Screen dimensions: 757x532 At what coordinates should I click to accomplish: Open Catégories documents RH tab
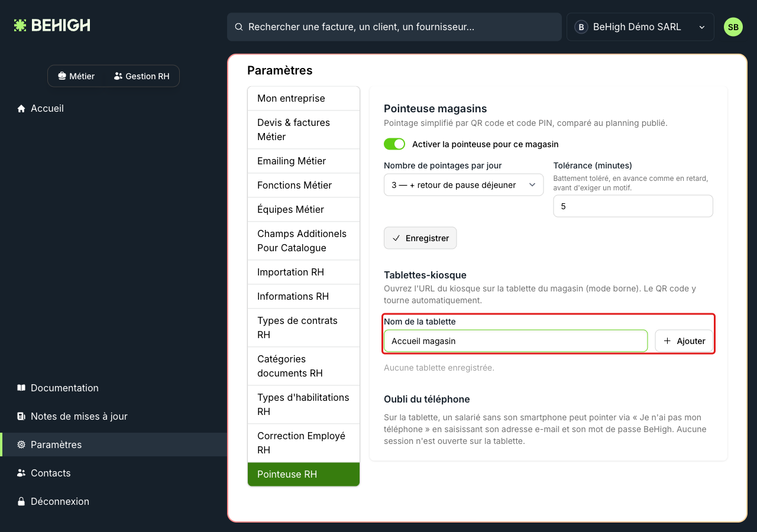pyautogui.click(x=303, y=366)
